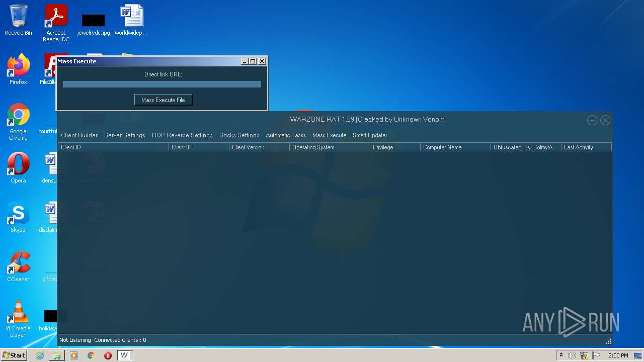Open Windows Explorer from taskbar

[56, 355]
